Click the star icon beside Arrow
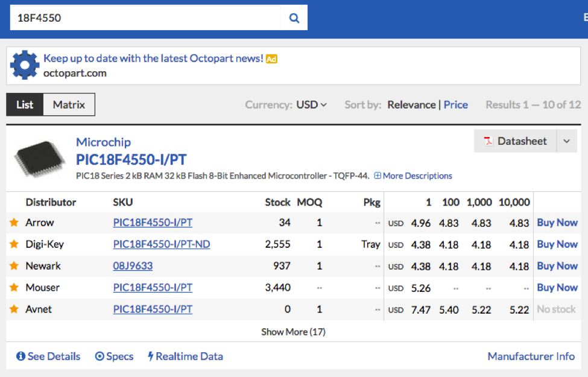The width and height of the screenshot is (588, 377). click(x=14, y=223)
